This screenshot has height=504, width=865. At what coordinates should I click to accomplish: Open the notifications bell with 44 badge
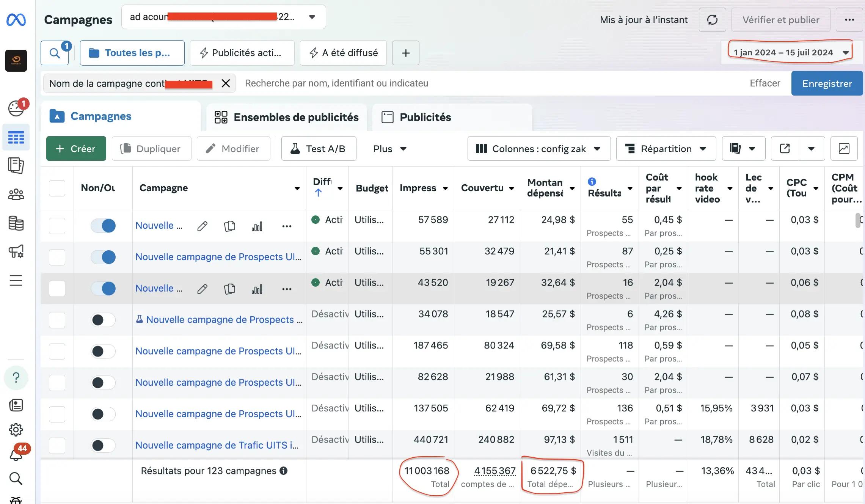pyautogui.click(x=16, y=454)
